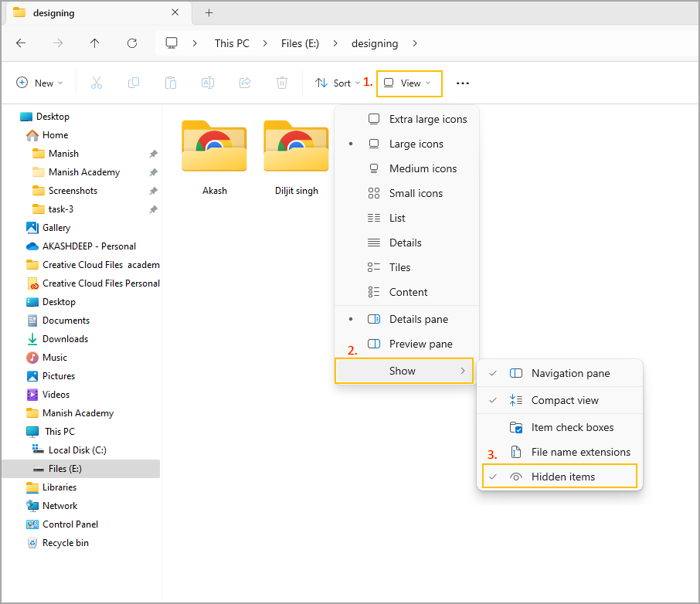
Task: Click the Refresh icon in navigation bar
Action: coord(132,43)
